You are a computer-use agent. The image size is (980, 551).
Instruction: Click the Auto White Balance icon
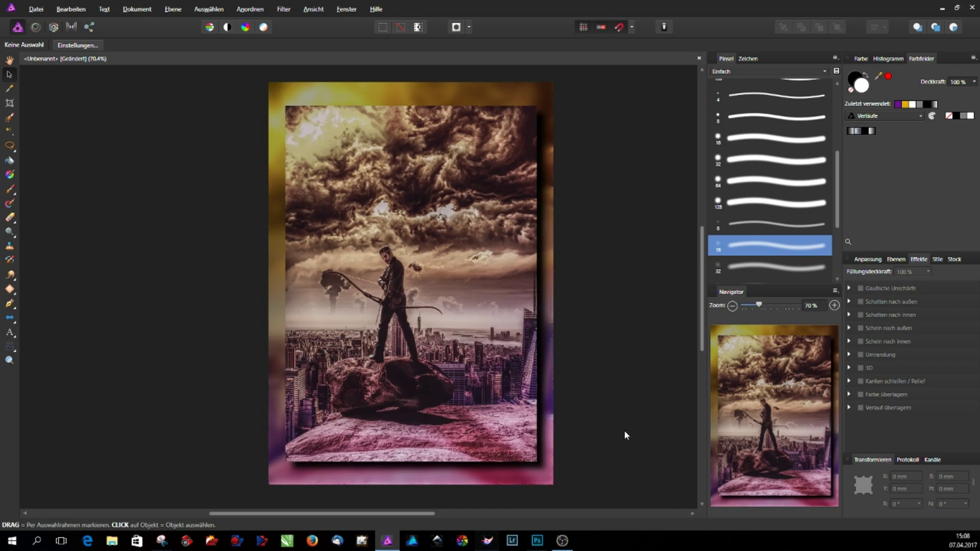tap(263, 27)
